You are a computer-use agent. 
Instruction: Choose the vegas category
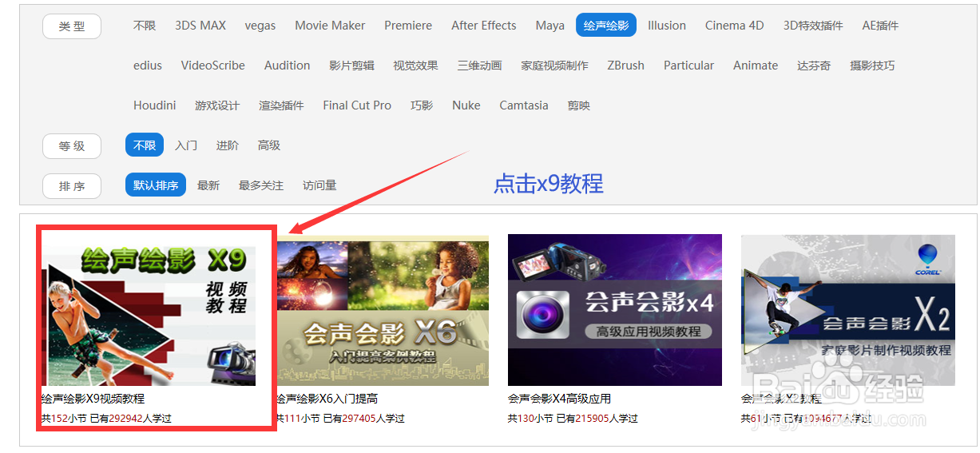260,26
